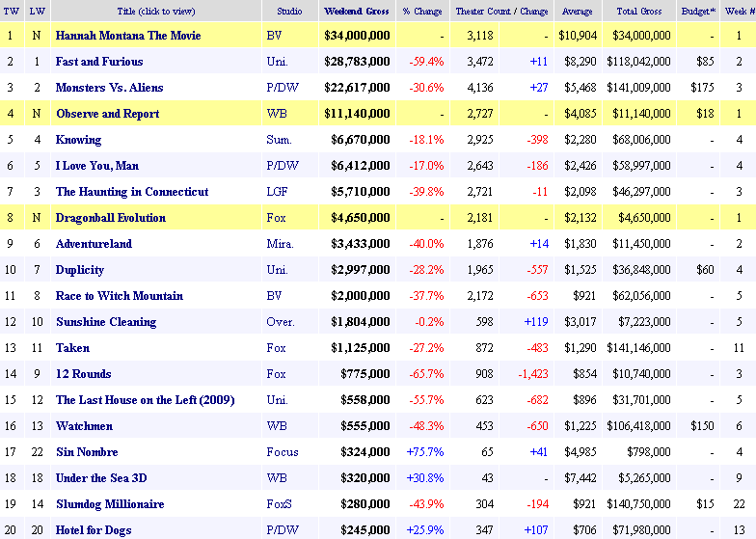The height and width of the screenshot is (539, 756).
Task: Open BV studio link for Hannah Montana
Action: click(x=274, y=36)
